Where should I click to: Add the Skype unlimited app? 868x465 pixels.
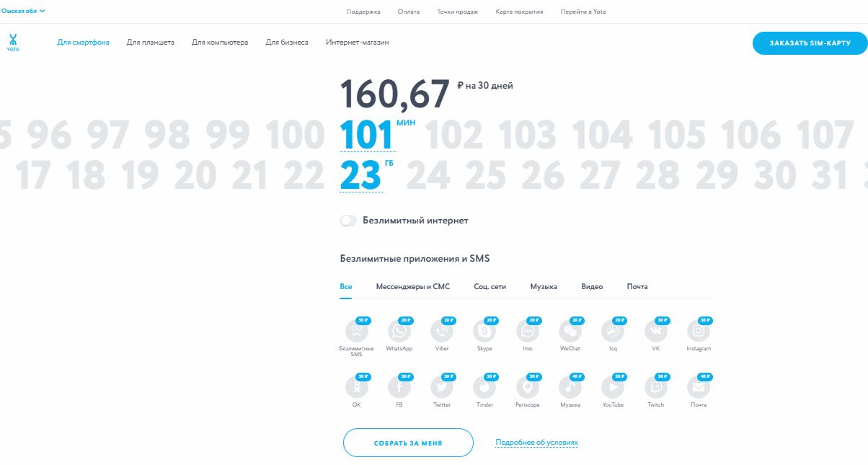click(x=484, y=332)
